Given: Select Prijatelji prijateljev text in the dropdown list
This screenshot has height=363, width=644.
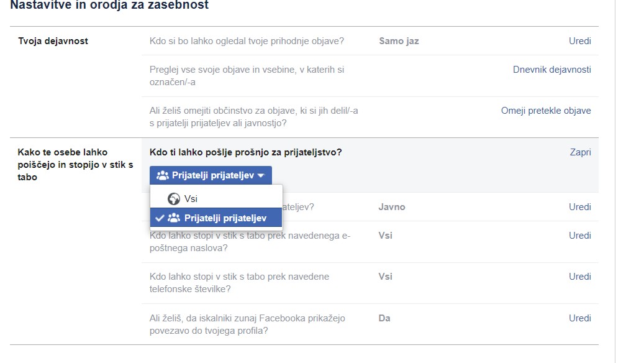Looking at the screenshot, I should point(225,218).
